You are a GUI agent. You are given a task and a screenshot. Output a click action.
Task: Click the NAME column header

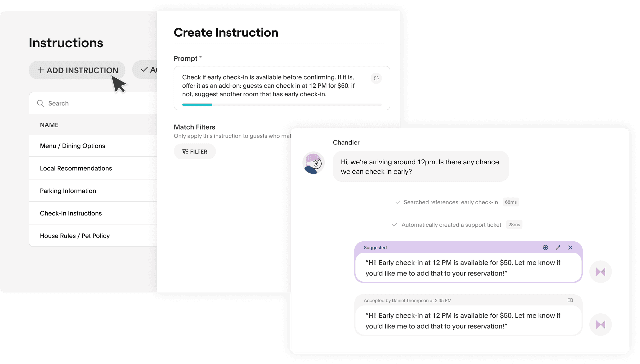point(49,125)
